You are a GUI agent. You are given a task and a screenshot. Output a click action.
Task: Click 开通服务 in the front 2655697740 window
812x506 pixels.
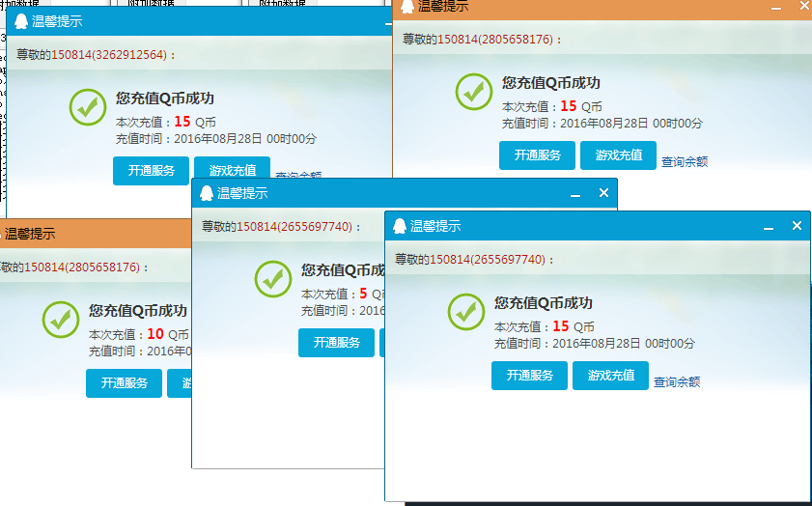pyautogui.click(x=529, y=376)
